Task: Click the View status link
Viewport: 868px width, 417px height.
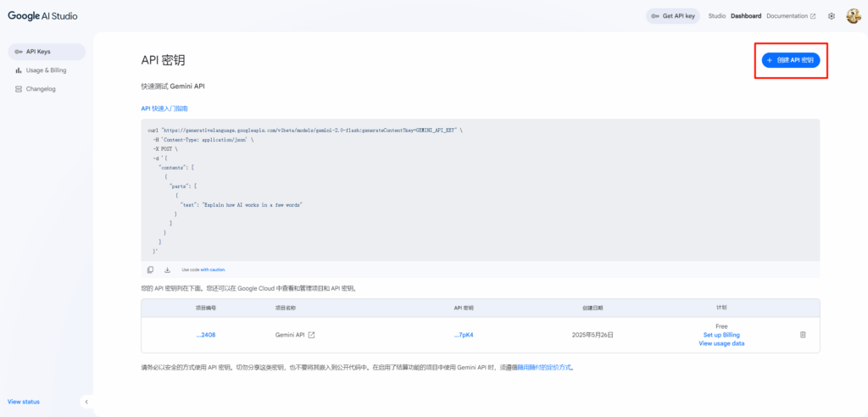Action: [x=24, y=402]
